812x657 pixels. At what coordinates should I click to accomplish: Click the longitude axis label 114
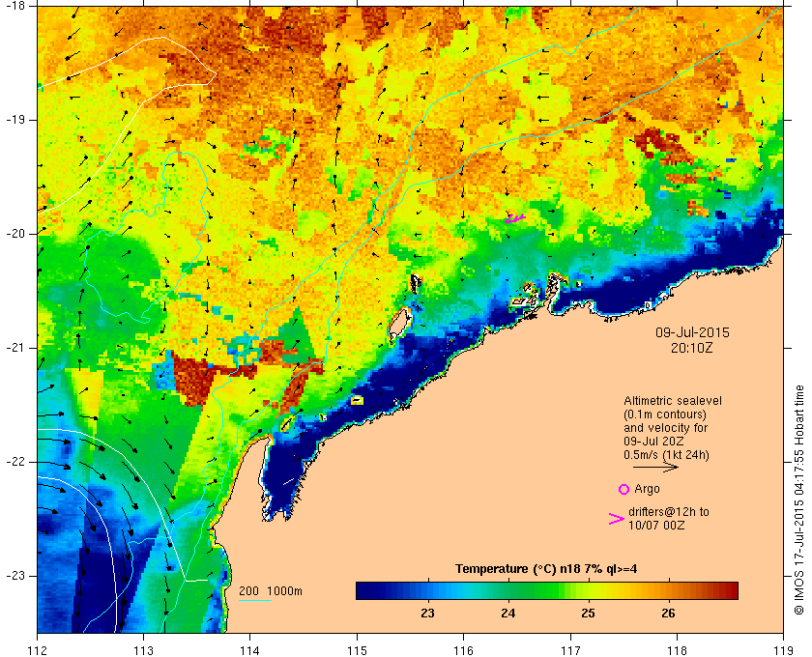249,649
